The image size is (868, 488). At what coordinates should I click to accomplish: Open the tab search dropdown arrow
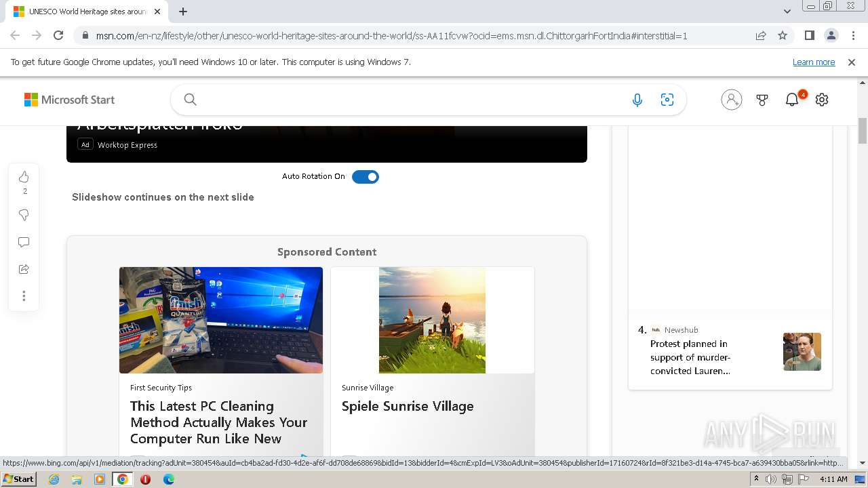coord(787,12)
